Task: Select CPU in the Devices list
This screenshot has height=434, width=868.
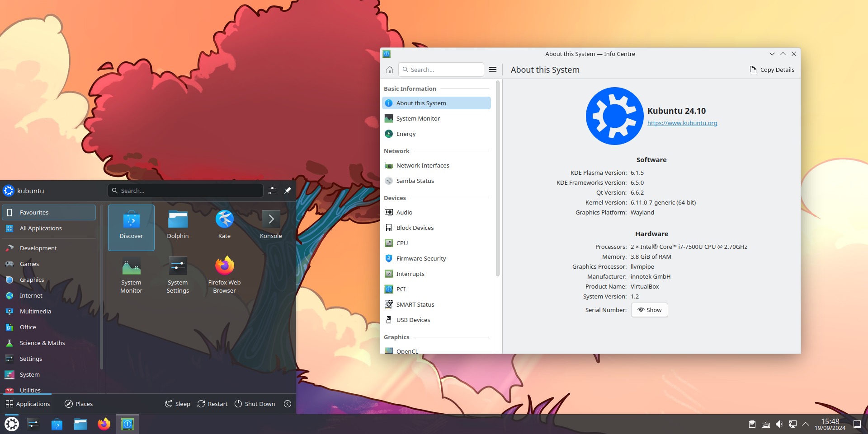Action: (436, 243)
